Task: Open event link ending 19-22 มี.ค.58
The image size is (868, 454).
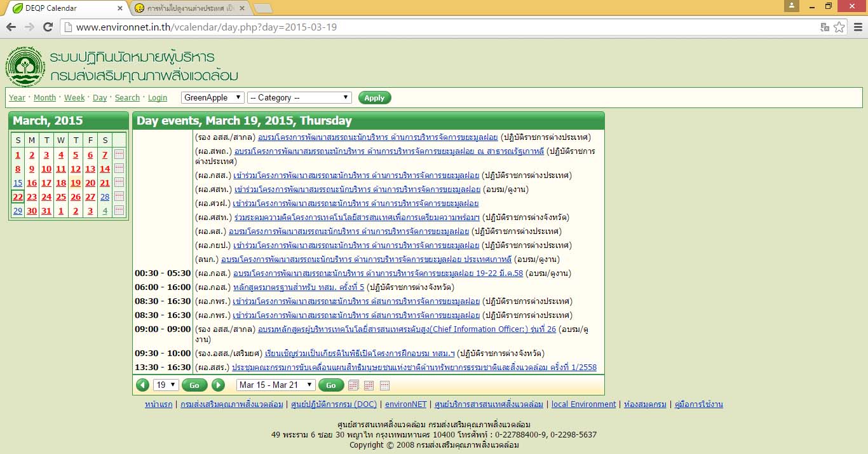Action: pos(378,273)
